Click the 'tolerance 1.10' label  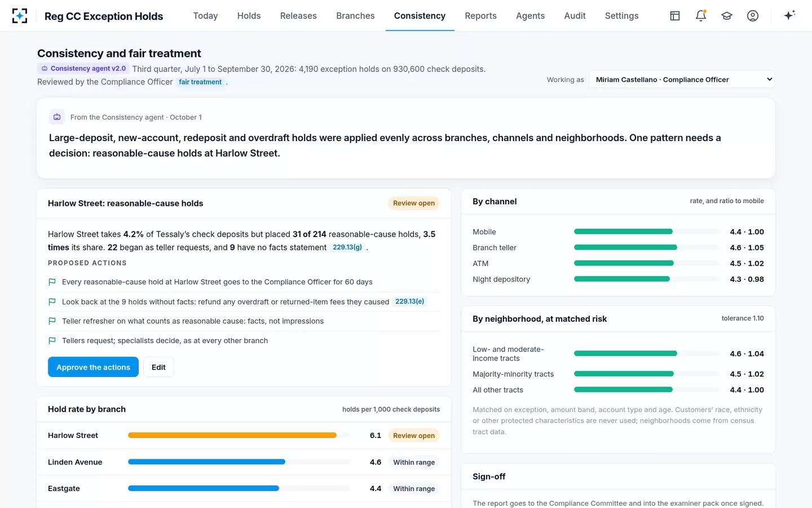pos(743,318)
